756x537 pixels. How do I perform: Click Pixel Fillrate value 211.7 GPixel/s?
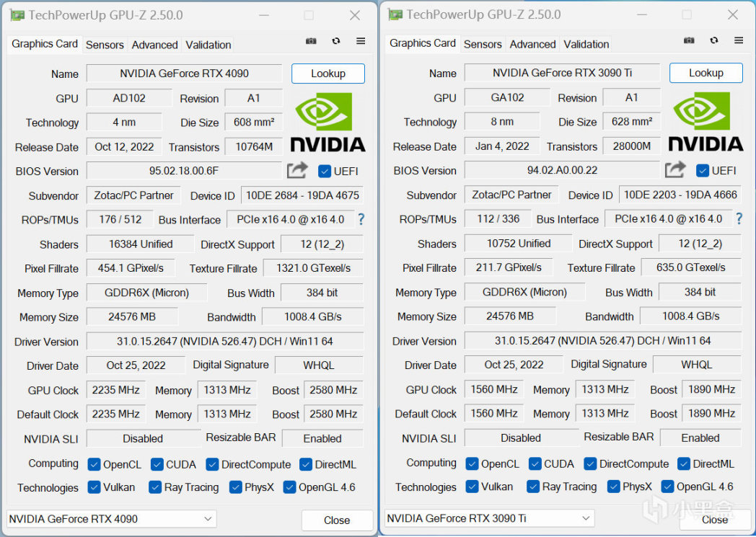pyautogui.click(x=509, y=267)
